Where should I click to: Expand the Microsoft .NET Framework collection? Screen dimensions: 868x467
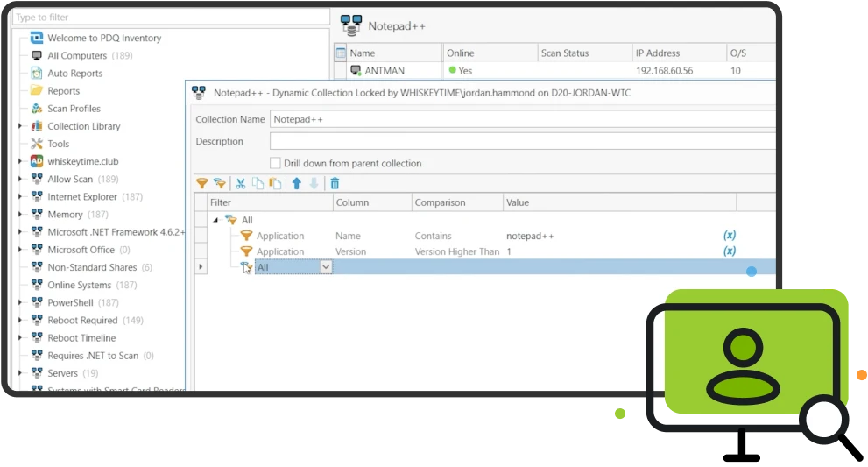20,232
